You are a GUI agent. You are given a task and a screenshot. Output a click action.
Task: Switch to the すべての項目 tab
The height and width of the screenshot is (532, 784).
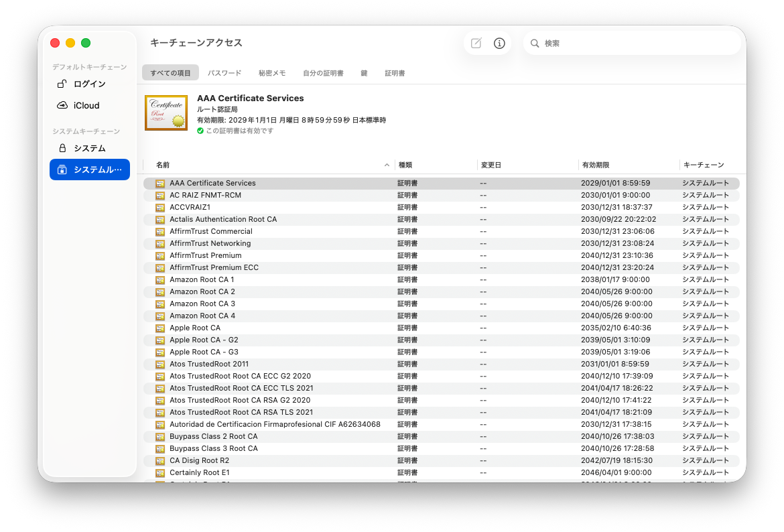170,73
